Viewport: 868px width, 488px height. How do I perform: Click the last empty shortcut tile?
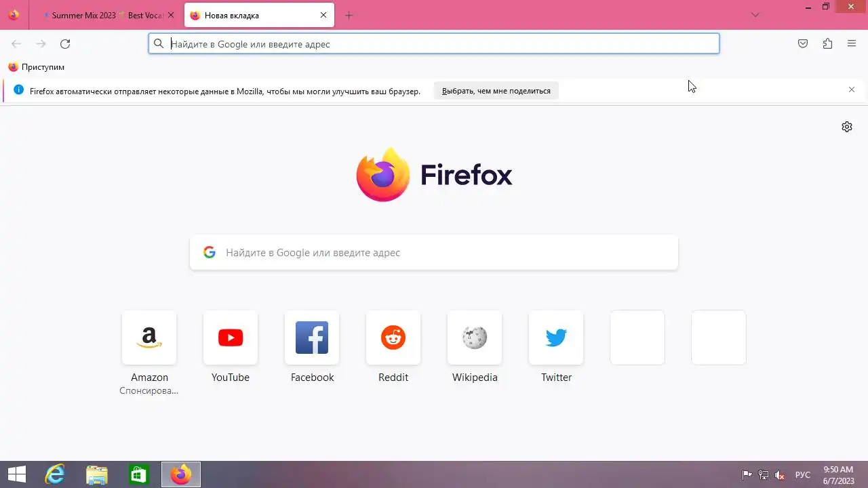pos(719,338)
